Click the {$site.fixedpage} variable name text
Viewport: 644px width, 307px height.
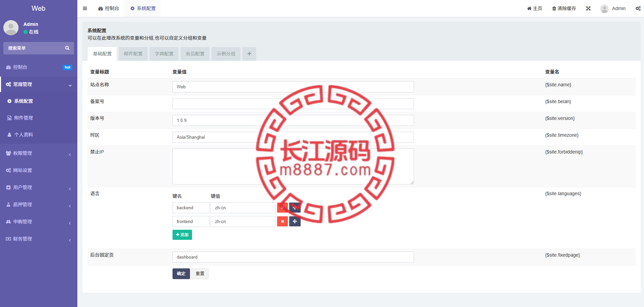tap(563, 255)
